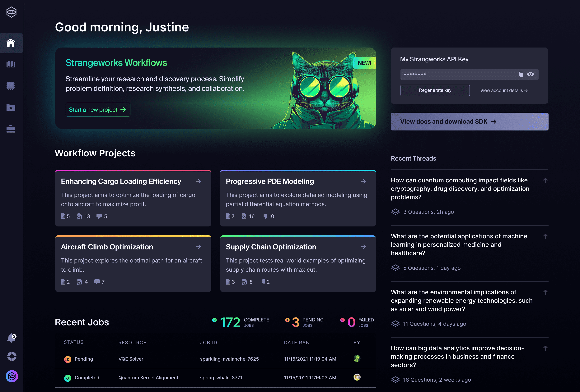Open the Progressive PDE Modeling title
This screenshot has width=580, height=392.
270,181
